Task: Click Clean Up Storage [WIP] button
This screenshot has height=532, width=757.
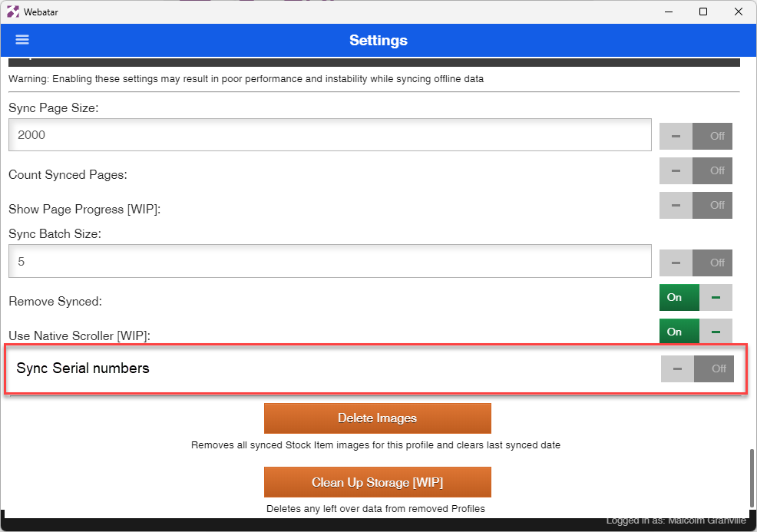Action: [377, 482]
